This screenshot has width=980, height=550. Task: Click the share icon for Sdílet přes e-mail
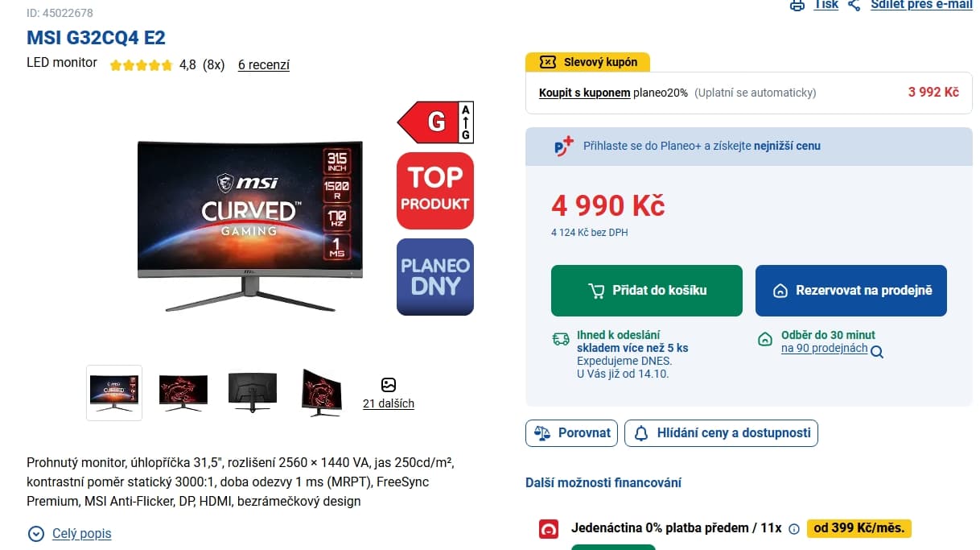pyautogui.click(x=854, y=5)
